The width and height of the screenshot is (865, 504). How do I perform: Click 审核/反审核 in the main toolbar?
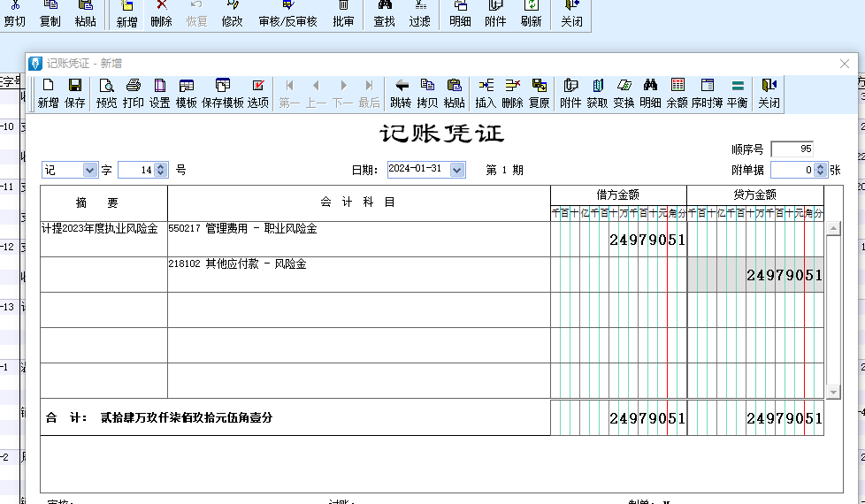(x=287, y=14)
